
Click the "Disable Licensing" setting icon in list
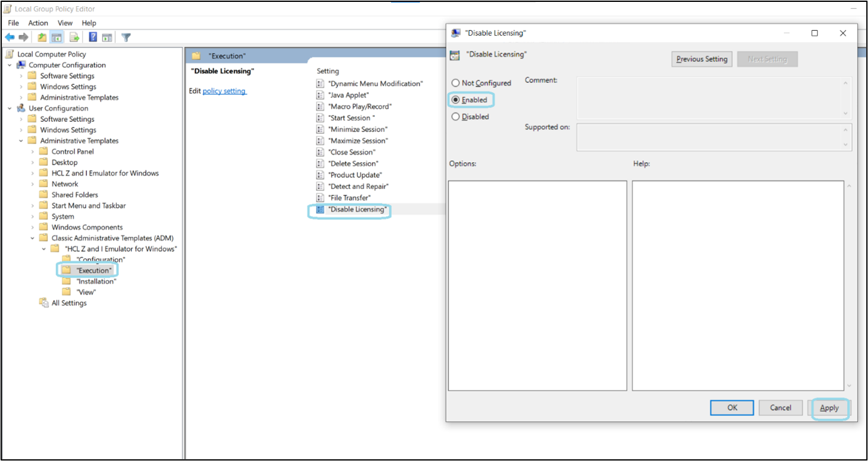(x=320, y=209)
